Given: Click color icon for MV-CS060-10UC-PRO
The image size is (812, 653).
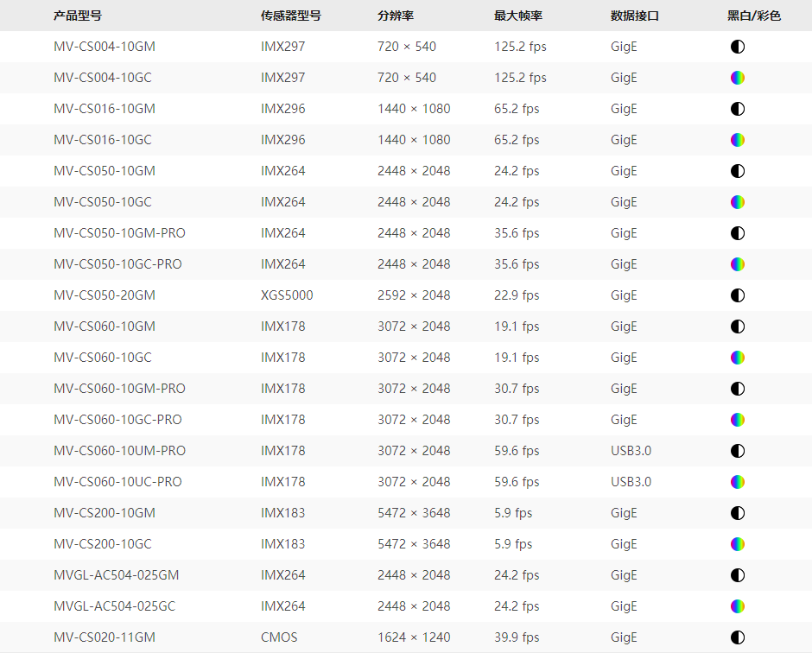Looking at the screenshot, I should [x=737, y=482].
